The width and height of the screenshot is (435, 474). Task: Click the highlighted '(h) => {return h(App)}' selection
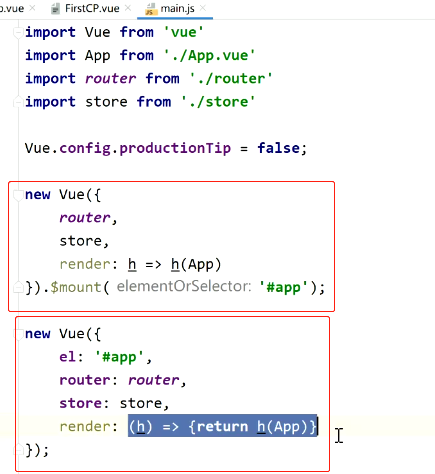click(x=222, y=426)
